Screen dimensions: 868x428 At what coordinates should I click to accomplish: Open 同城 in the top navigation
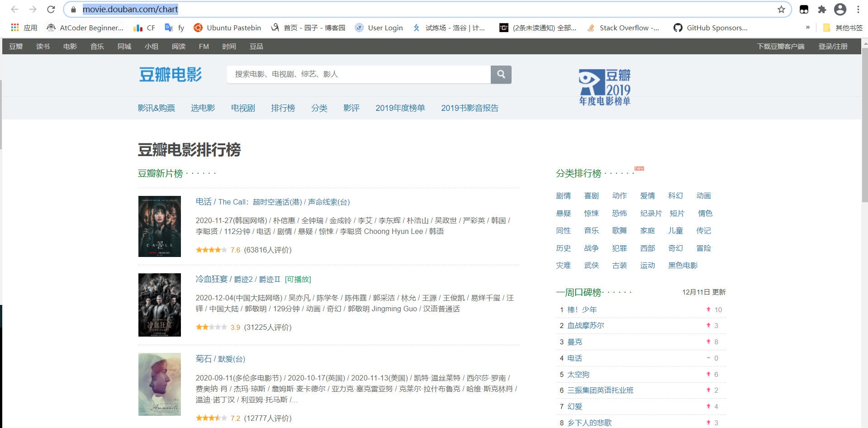(124, 46)
